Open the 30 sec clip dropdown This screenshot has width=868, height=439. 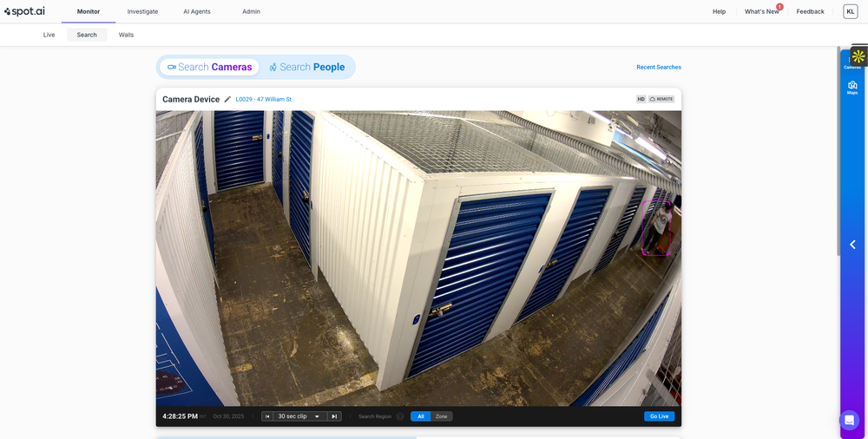(298, 416)
